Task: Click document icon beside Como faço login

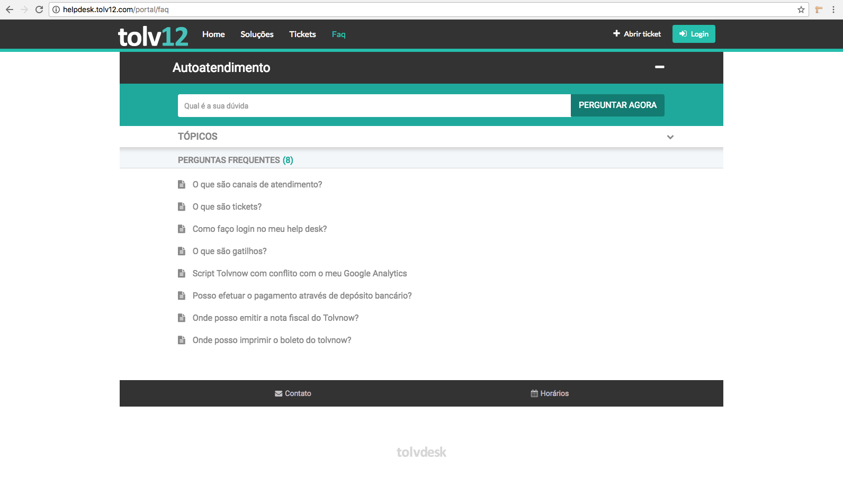Action: point(182,229)
